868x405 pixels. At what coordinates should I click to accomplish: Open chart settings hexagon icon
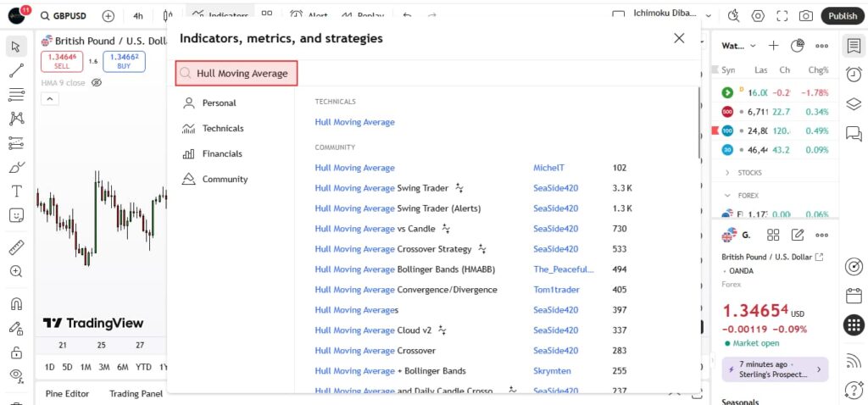click(758, 16)
